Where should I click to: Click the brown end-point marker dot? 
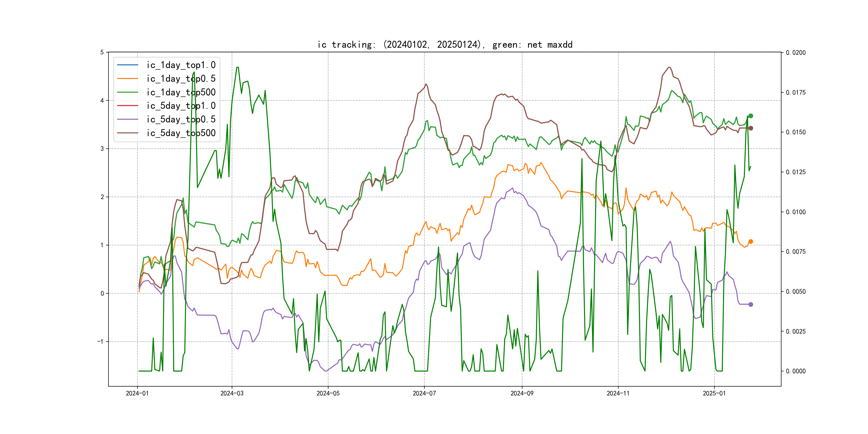pyautogui.click(x=750, y=128)
